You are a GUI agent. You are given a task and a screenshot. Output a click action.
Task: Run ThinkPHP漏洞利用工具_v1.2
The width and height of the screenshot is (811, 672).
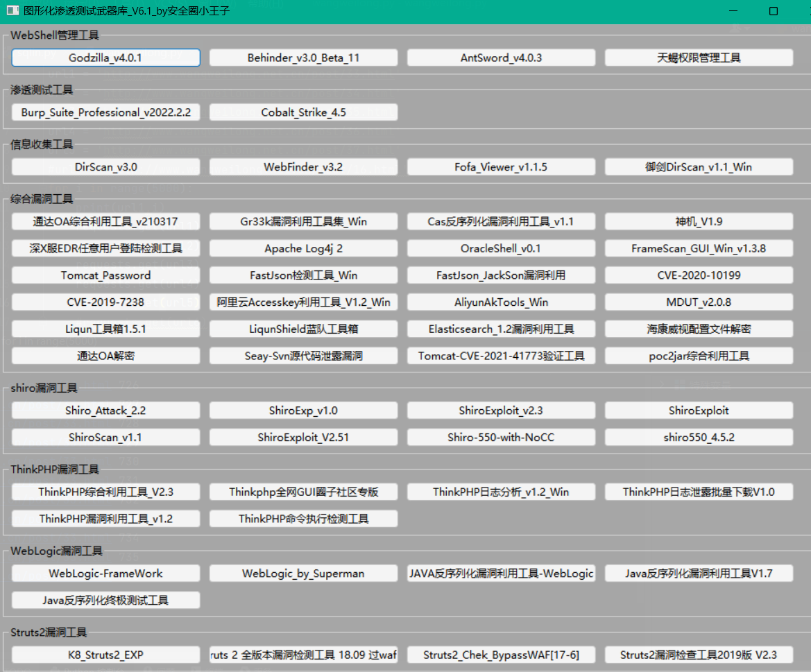(105, 519)
